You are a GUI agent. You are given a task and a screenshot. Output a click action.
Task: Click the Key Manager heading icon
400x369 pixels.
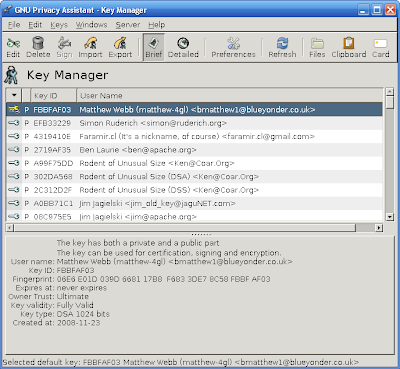tap(11, 75)
